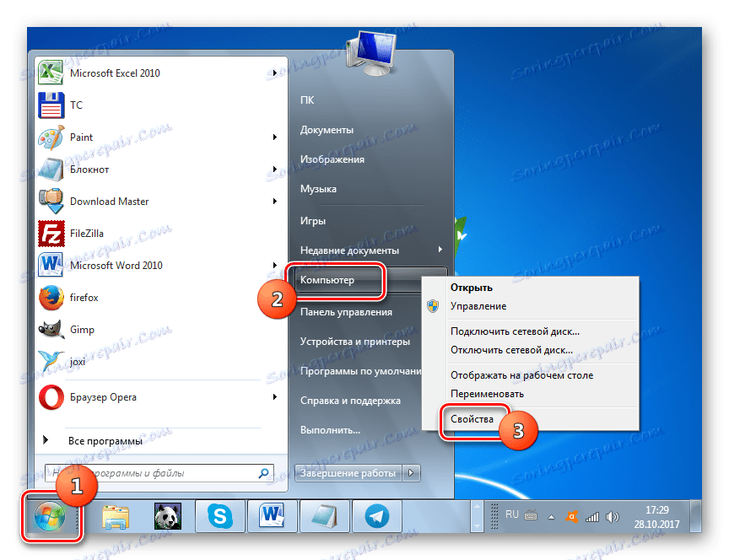Open ПК user folder link
Viewport: 729px width, 560px height.
tap(307, 100)
